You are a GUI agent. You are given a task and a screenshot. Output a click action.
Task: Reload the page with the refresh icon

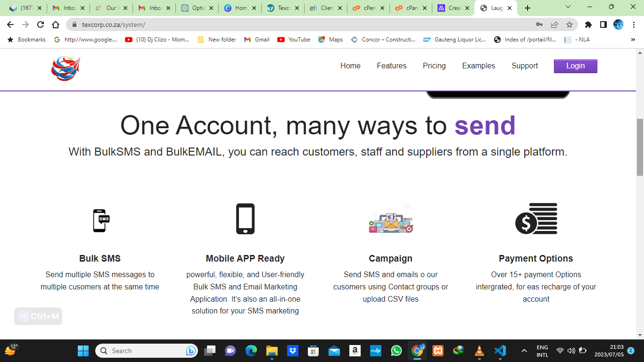tap(41, 25)
